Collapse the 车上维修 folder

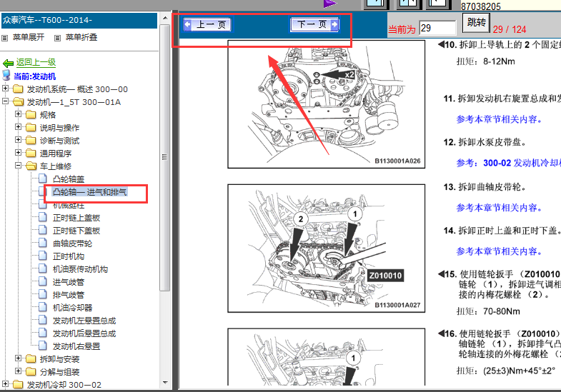click(x=18, y=166)
